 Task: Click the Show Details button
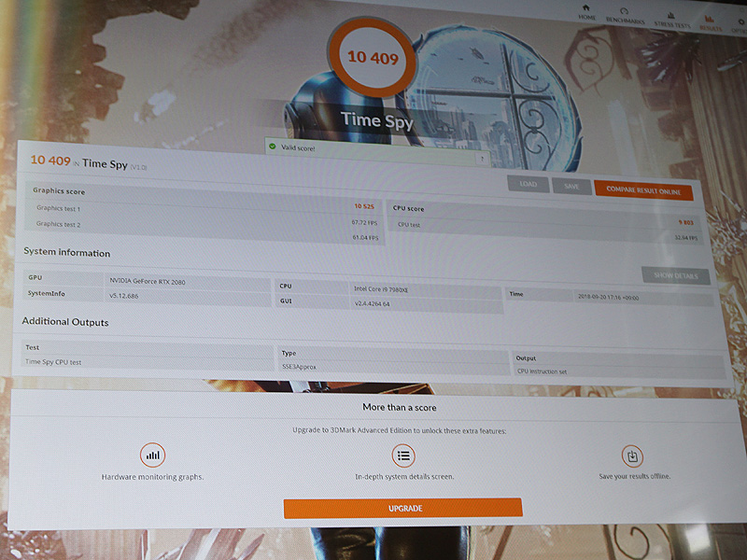point(675,275)
